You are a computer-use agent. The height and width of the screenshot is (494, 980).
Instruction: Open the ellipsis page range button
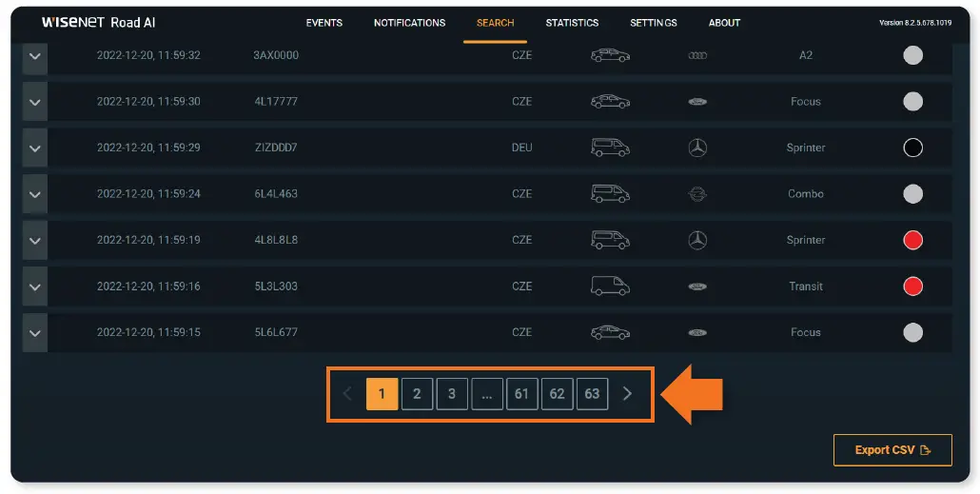[487, 394]
